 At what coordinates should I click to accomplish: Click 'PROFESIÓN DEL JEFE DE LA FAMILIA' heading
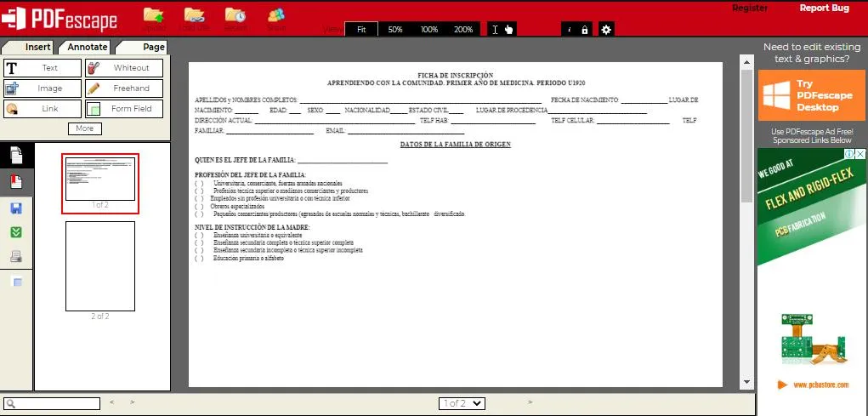250,175
